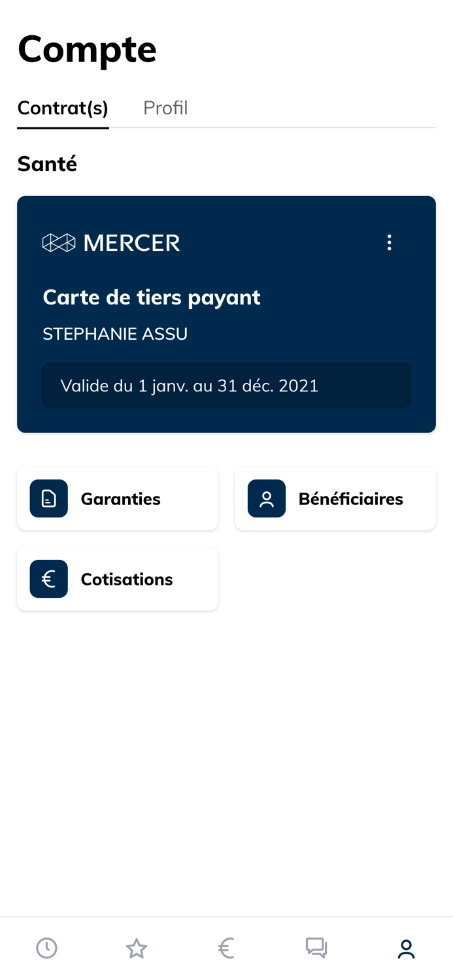Viewport: 453px width, 980px height.
Task: Open the chat messages icon
Action: [316, 948]
